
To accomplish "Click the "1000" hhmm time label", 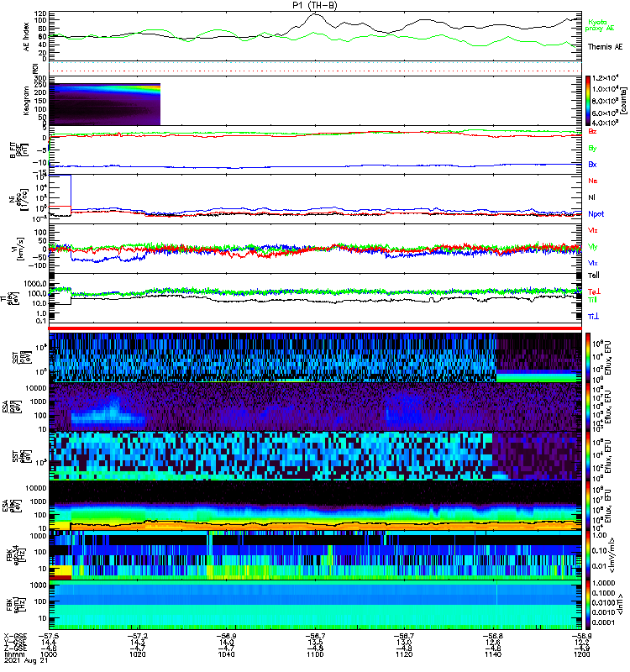I will [49, 654].
